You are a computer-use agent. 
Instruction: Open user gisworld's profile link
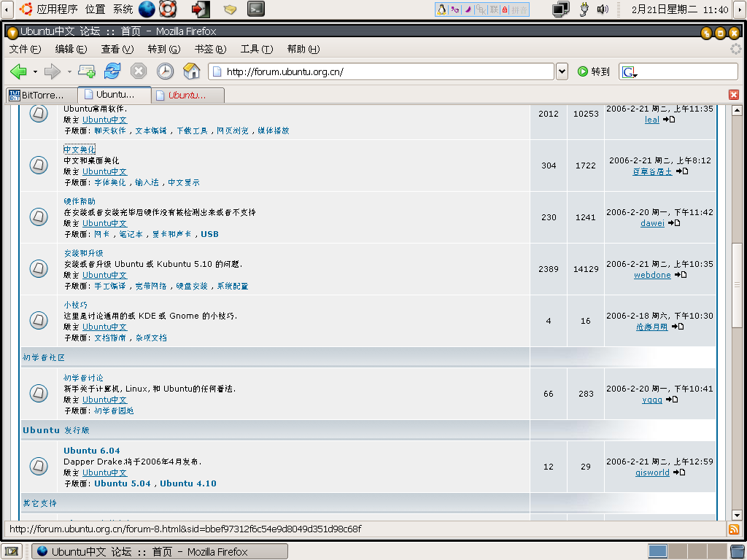(x=652, y=472)
